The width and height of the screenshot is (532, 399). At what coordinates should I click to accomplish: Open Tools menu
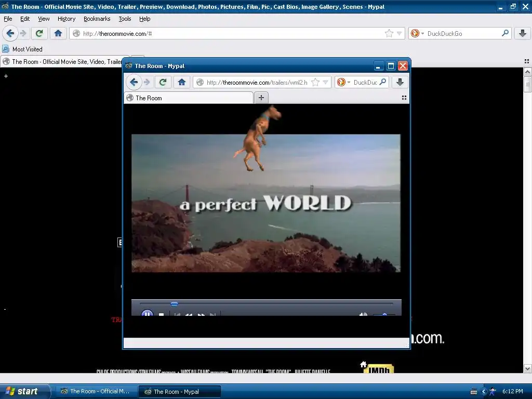(125, 19)
